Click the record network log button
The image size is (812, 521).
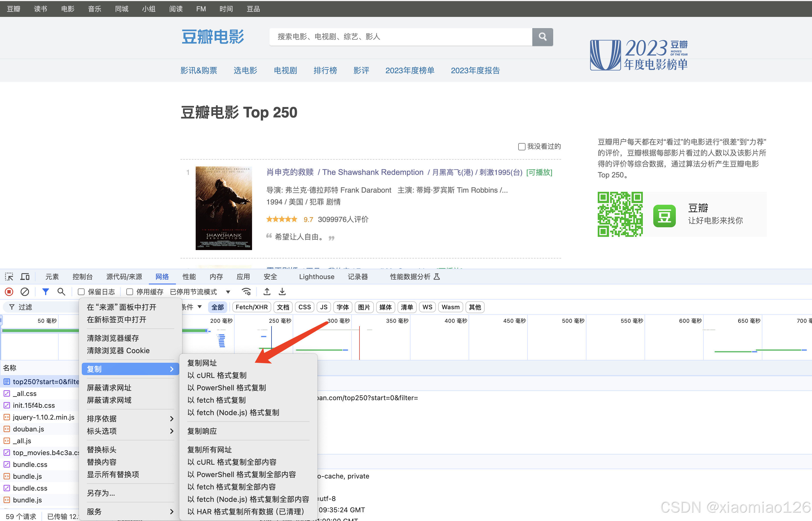pos(9,292)
